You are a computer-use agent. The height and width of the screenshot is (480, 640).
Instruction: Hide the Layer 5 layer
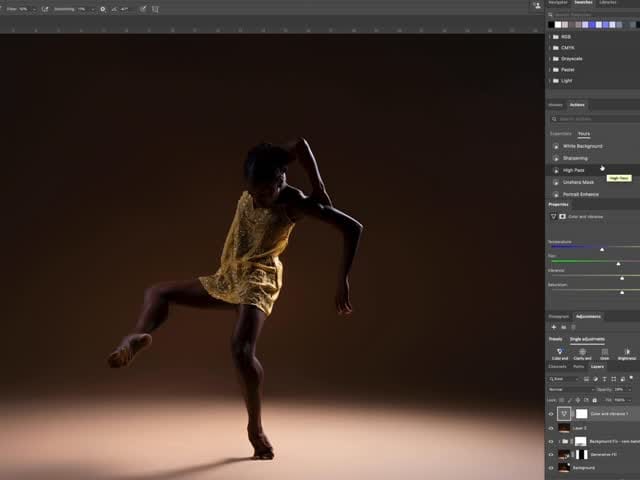(551, 428)
